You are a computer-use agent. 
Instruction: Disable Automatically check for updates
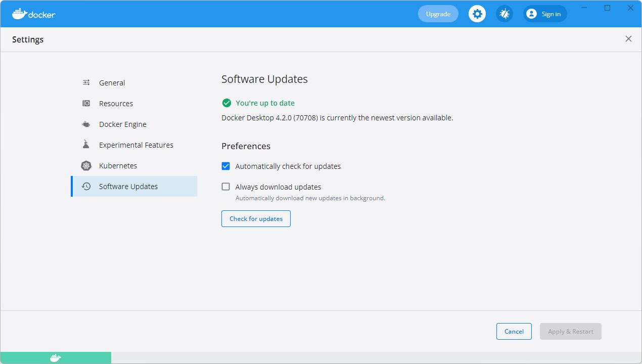[x=225, y=166]
